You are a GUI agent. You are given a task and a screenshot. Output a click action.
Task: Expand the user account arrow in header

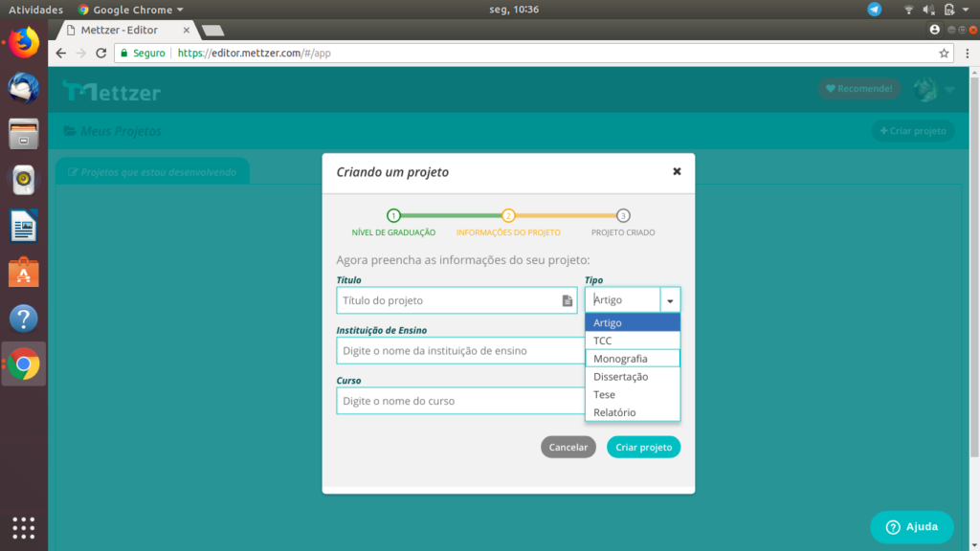click(x=949, y=89)
